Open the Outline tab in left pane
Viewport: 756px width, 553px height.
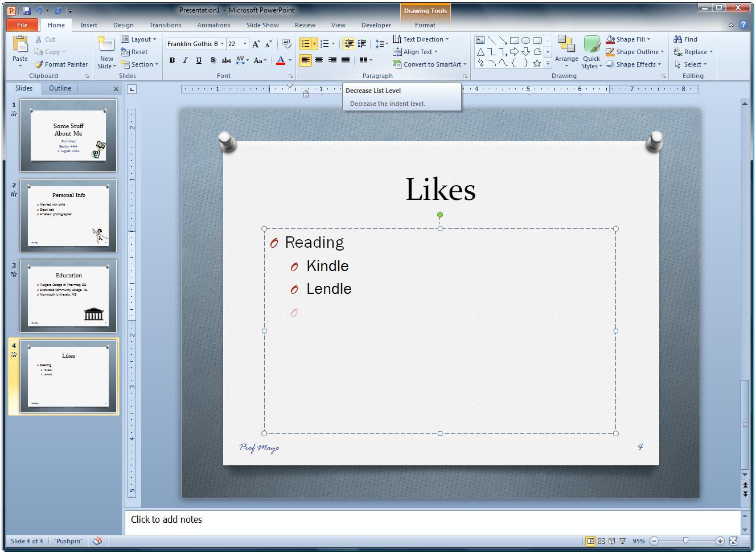[x=59, y=88]
